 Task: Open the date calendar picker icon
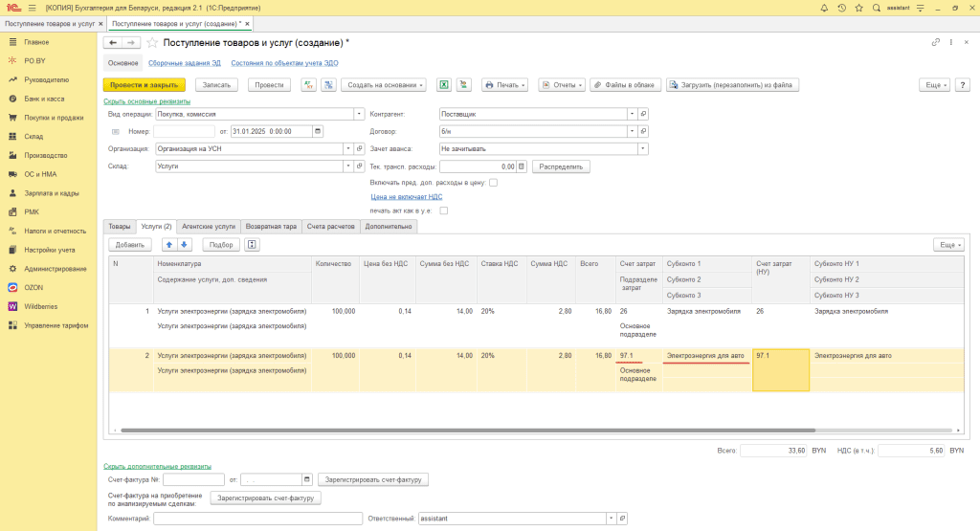pyautogui.click(x=318, y=131)
